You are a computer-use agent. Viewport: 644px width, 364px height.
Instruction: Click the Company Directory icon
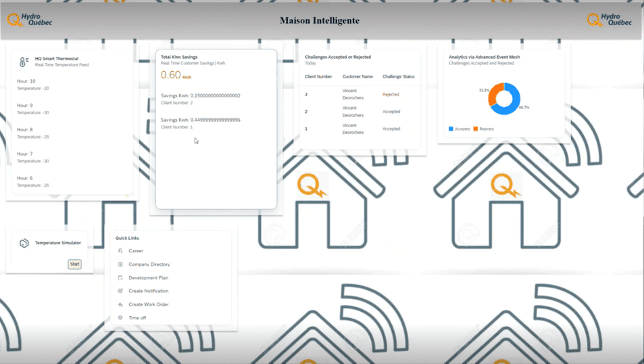120,264
